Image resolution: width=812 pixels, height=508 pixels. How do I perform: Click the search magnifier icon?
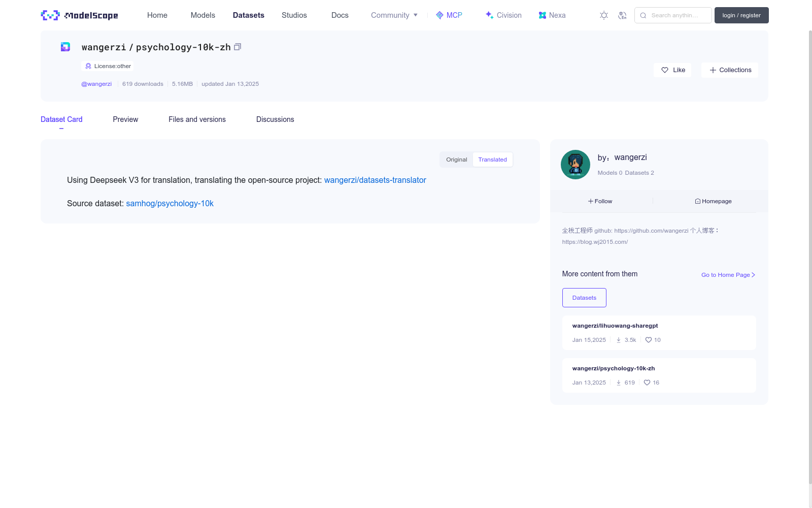(643, 15)
